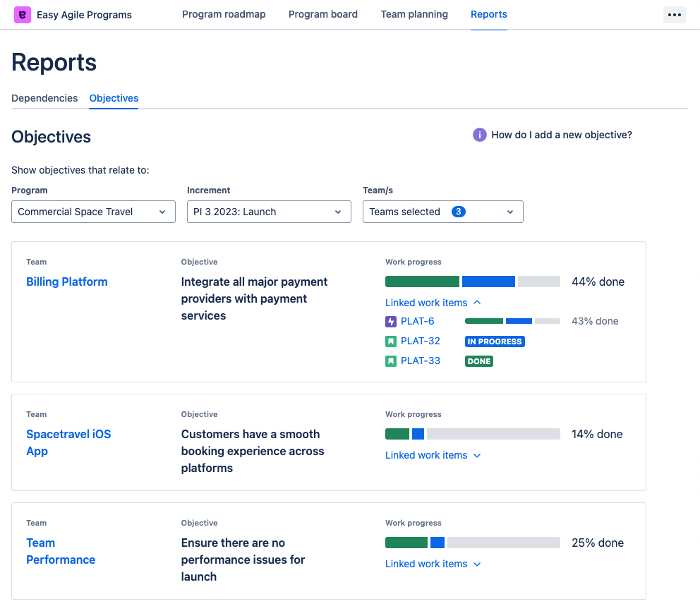Click the teams selected count badge
700x611 pixels.
459,212
